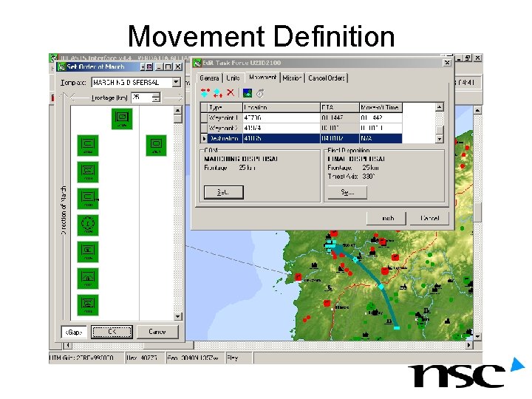
Task: Click the map vertical scroll up arrow
Action: pos(477,110)
